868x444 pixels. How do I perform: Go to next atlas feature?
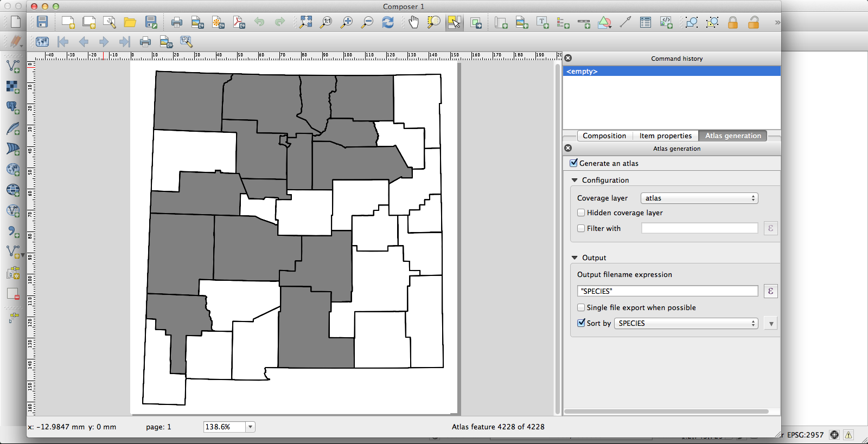pyautogui.click(x=104, y=42)
